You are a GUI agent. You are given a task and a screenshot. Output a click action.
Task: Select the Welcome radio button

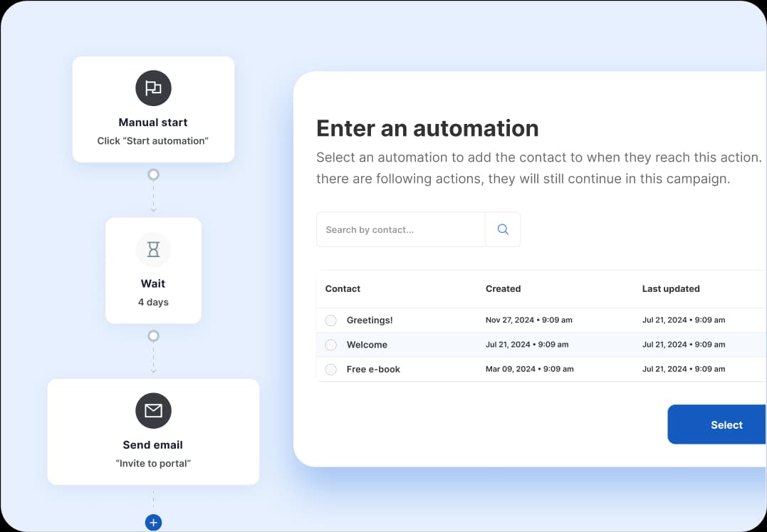pos(330,345)
